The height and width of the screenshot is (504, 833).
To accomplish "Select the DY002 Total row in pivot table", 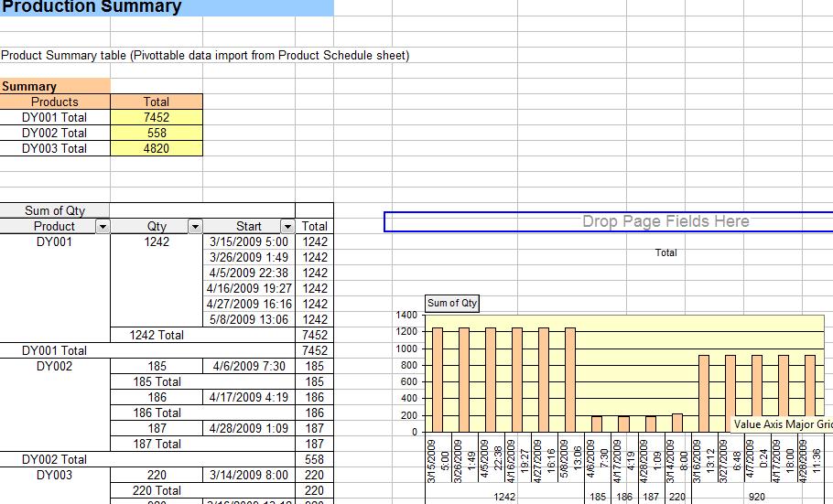I will pos(147,459).
